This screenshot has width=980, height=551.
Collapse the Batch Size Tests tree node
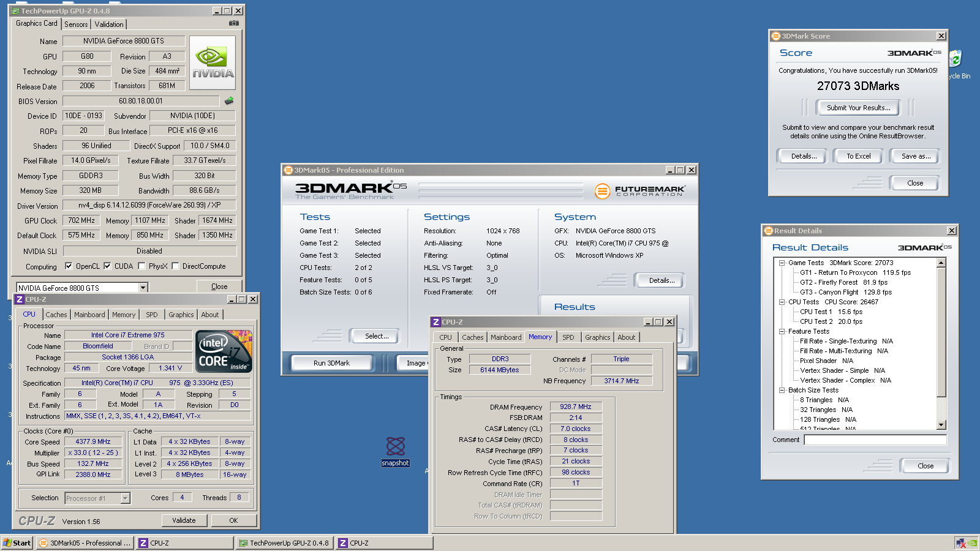point(782,390)
